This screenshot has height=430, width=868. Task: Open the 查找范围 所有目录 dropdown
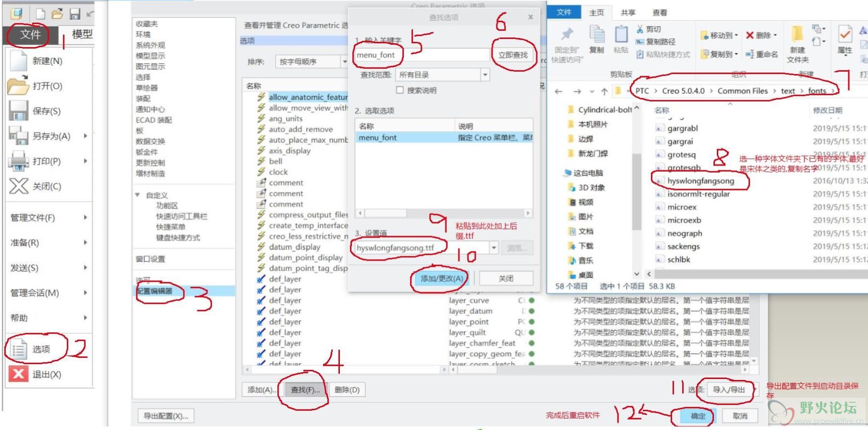pyautogui.click(x=485, y=75)
